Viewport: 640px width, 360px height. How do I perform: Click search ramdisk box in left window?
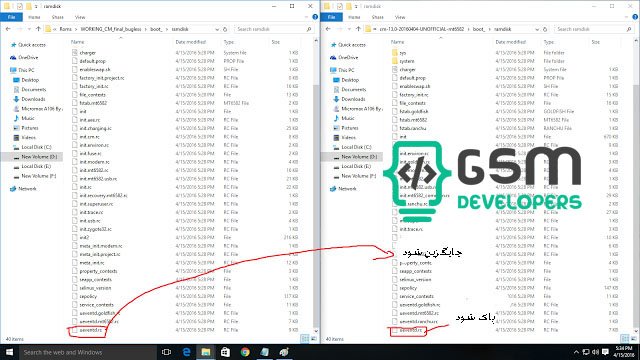[273, 29]
